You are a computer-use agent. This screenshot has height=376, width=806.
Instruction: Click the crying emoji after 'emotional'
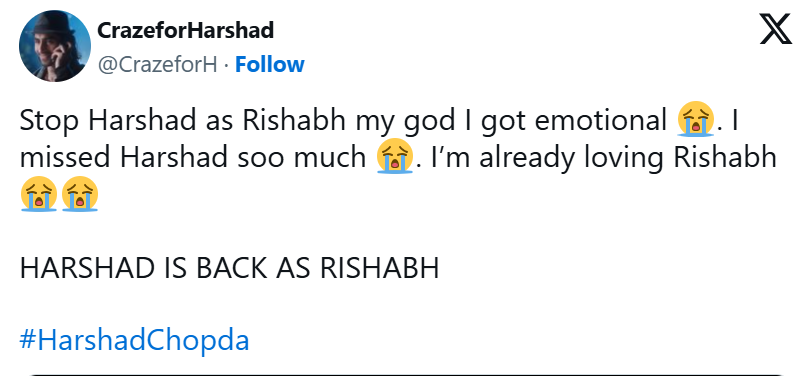pos(696,119)
